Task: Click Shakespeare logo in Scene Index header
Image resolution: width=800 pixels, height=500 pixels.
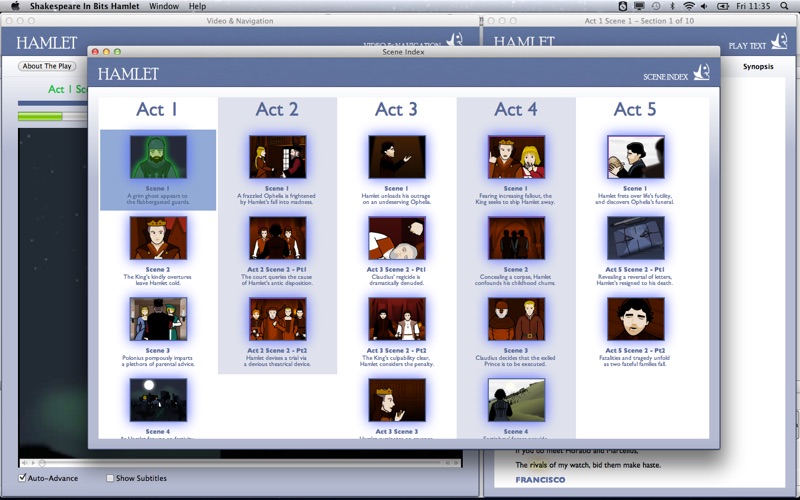Action: (701, 72)
